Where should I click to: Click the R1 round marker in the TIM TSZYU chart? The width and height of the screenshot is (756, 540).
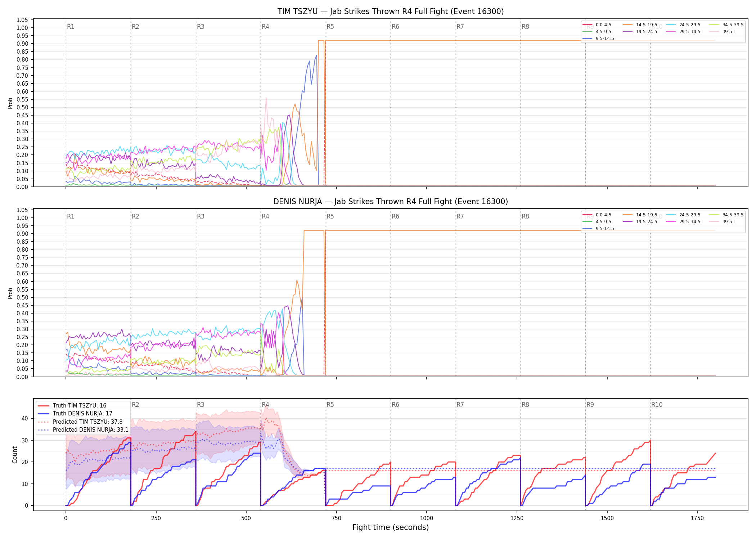coord(71,27)
